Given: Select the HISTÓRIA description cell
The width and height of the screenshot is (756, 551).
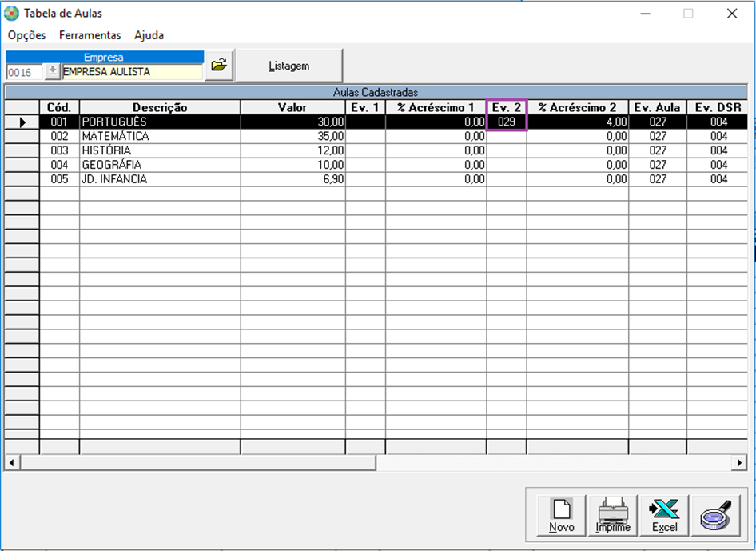Looking at the screenshot, I should point(160,150).
